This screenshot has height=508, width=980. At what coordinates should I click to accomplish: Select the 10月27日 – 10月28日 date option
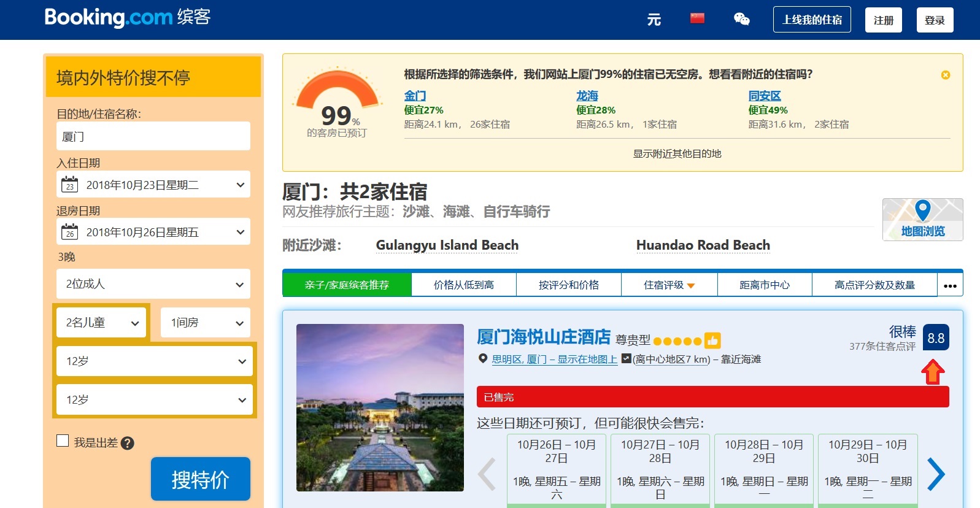click(x=660, y=471)
